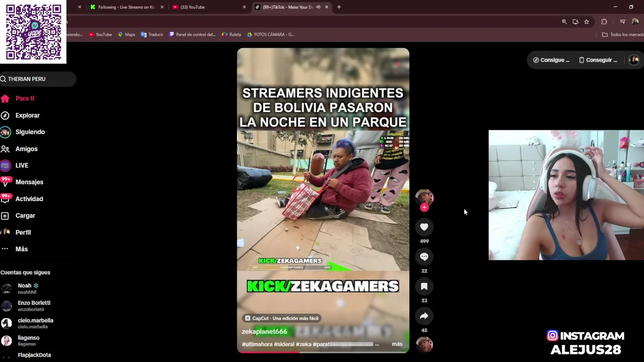
Task: Open zekaplanet666 username on video
Action: [x=264, y=331]
